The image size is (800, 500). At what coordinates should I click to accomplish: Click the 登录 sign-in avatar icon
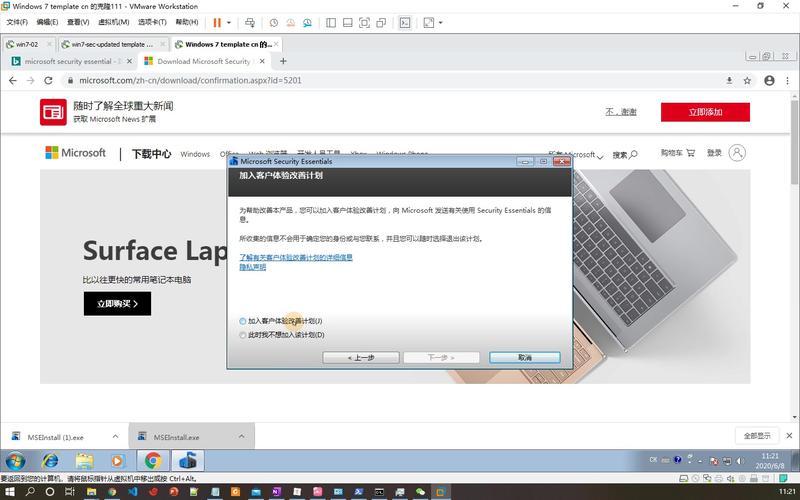(x=737, y=153)
